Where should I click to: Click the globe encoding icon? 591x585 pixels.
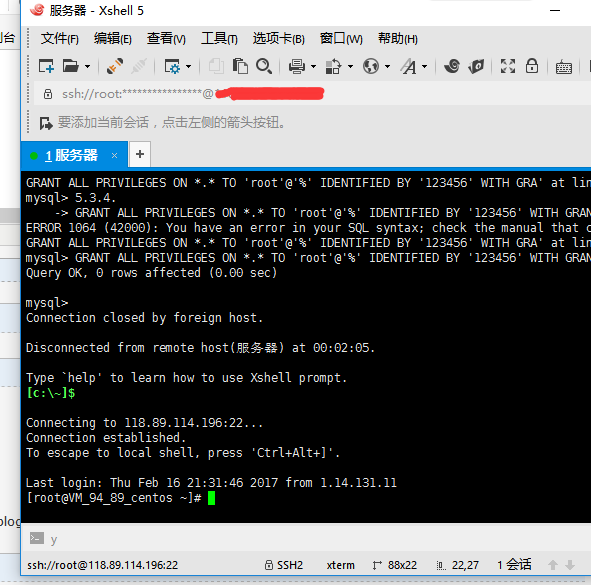click(371, 66)
